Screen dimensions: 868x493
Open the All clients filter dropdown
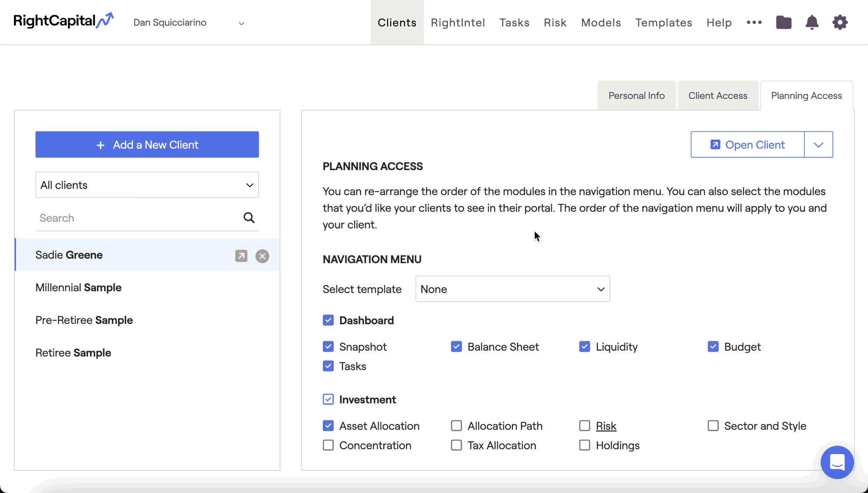click(147, 185)
